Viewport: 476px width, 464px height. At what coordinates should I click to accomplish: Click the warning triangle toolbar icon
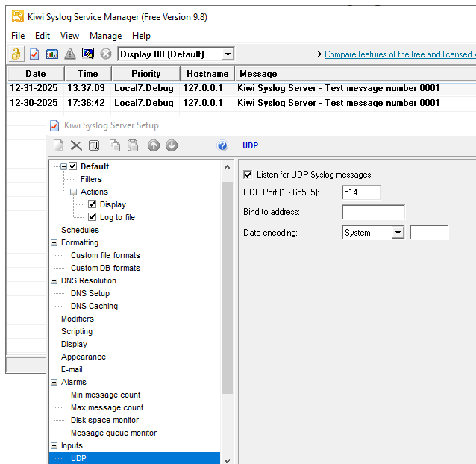point(70,54)
